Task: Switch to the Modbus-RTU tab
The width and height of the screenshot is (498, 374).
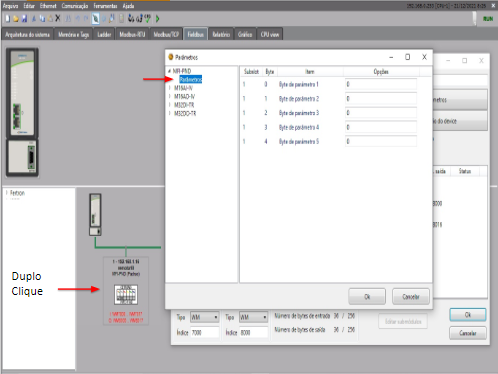Action: tap(132, 34)
